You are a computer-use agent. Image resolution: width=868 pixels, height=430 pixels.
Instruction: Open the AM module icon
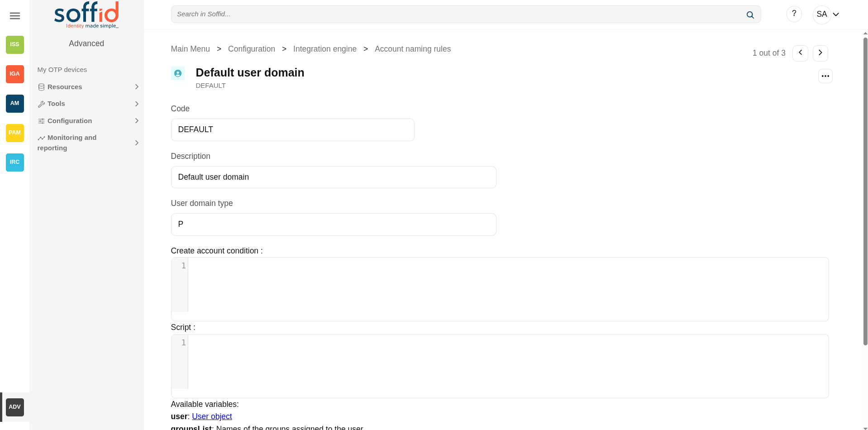15,104
